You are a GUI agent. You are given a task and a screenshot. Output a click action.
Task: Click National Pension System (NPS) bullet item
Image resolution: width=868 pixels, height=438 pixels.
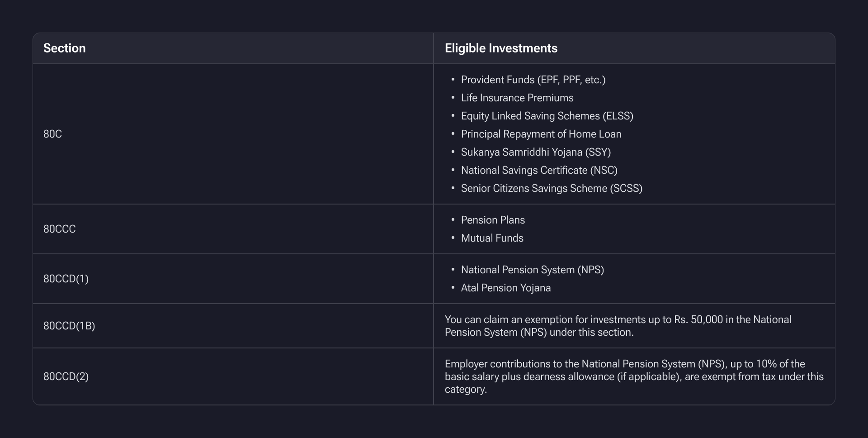click(x=532, y=270)
